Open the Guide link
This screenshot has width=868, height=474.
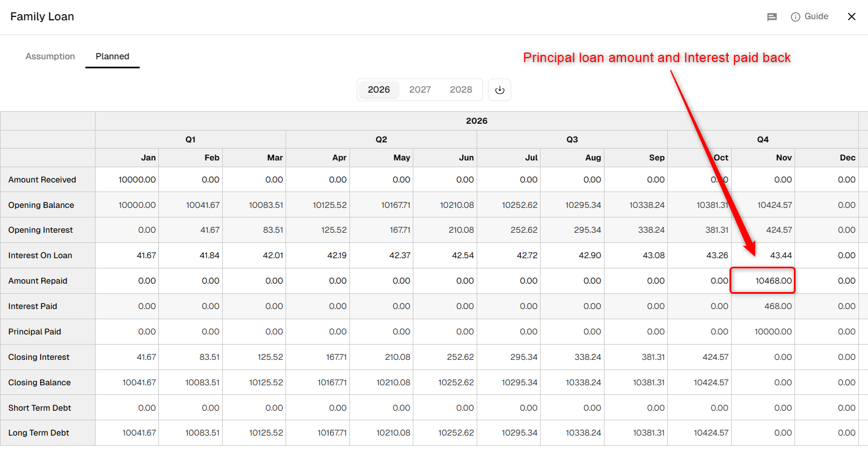[817, 16]
